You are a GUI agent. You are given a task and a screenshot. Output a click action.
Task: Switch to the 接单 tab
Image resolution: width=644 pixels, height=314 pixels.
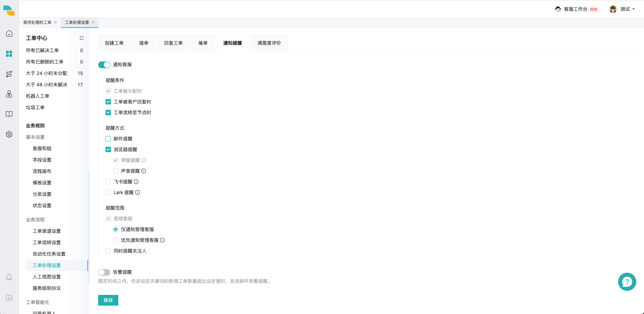144,43
